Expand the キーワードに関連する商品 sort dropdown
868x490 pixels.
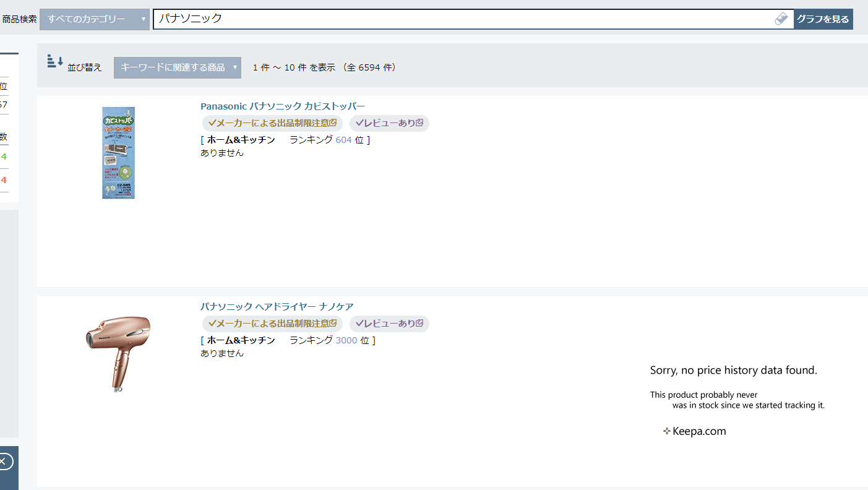click(x=177, y=67)
